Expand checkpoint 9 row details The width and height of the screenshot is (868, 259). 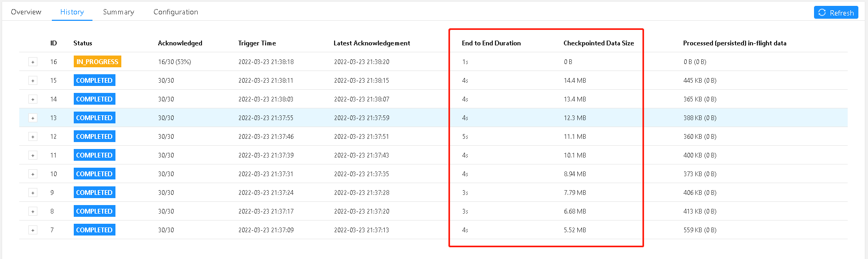click(x=33, y=193)
